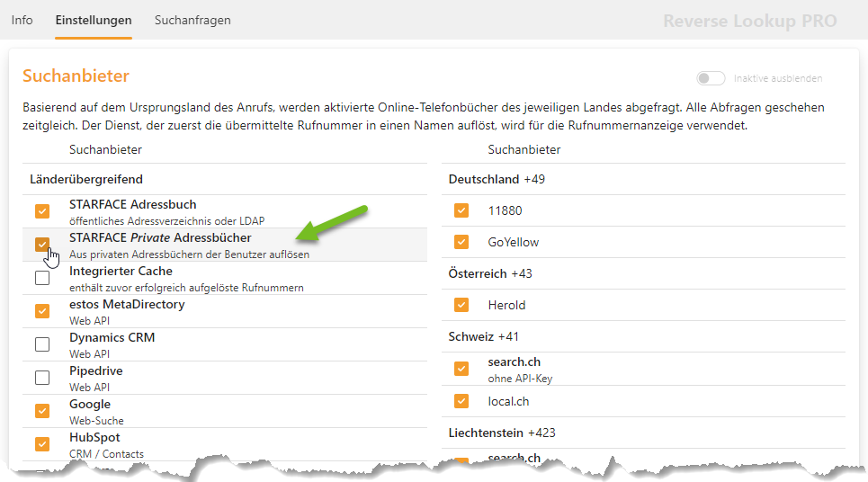The width and height of the screenshot is (868, 482).
Task: Click the 'ohne API-Key' subtitle
Action: click(x=520, y=379)
